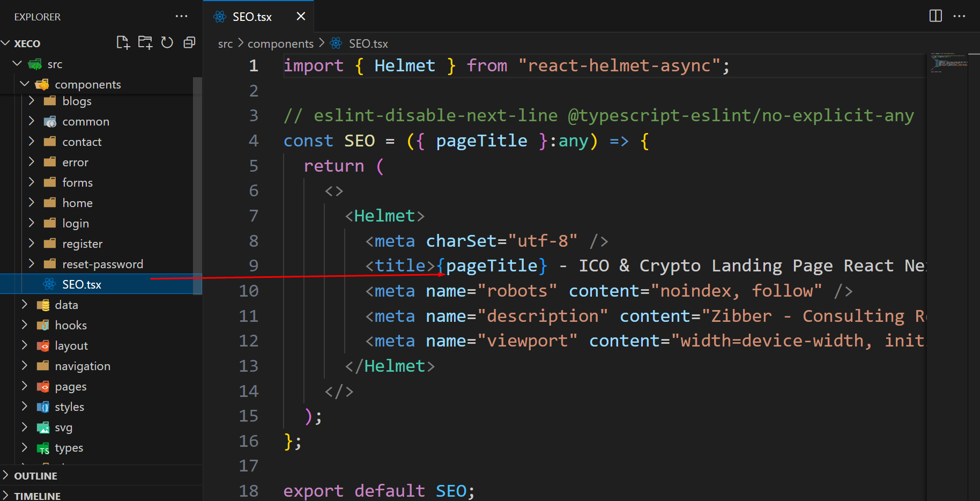Viewport: 980px width, 501px height.
Task: Click line number 10 in gutter
Action: pos(248,291)
